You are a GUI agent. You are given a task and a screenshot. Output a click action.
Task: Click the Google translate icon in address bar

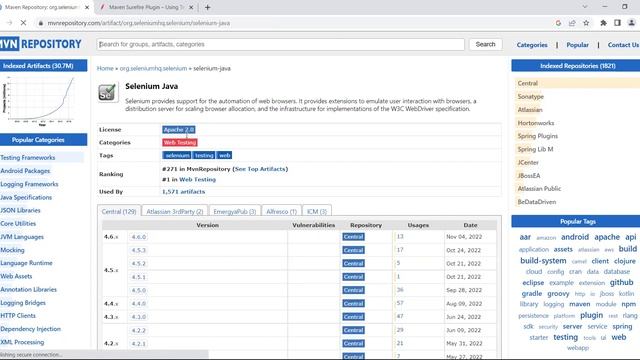pos(558,23)
